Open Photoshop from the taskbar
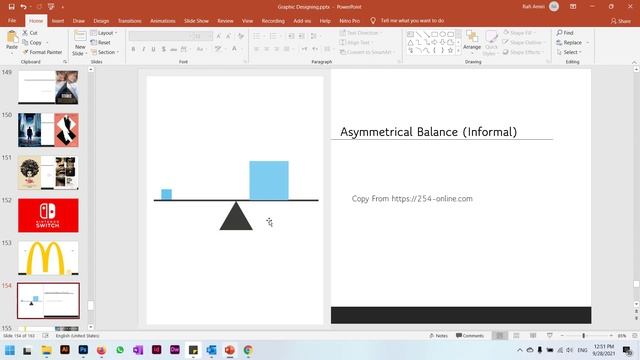The width and height of the screenshot is (640, 360). coord(83,350)
